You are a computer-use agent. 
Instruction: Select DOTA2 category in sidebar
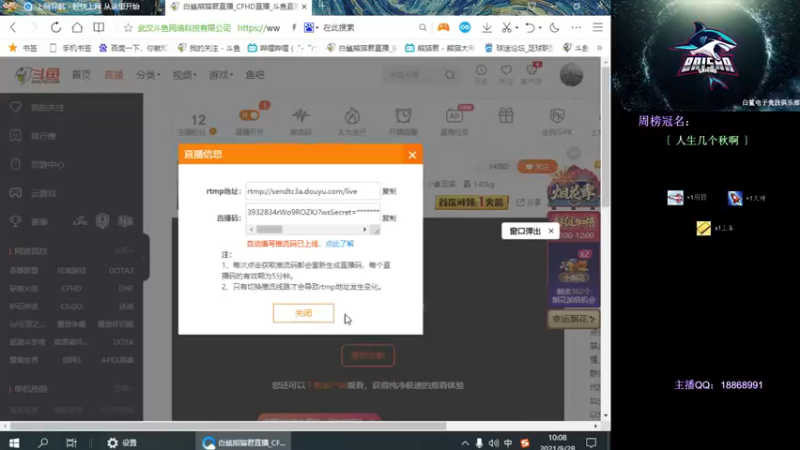coord(121,271)
